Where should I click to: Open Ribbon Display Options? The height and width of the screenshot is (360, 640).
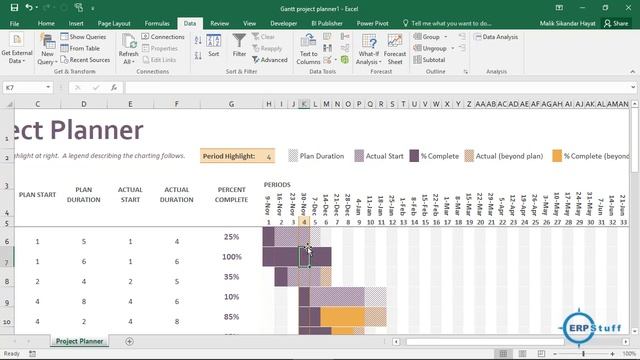(x=559, y=8)
